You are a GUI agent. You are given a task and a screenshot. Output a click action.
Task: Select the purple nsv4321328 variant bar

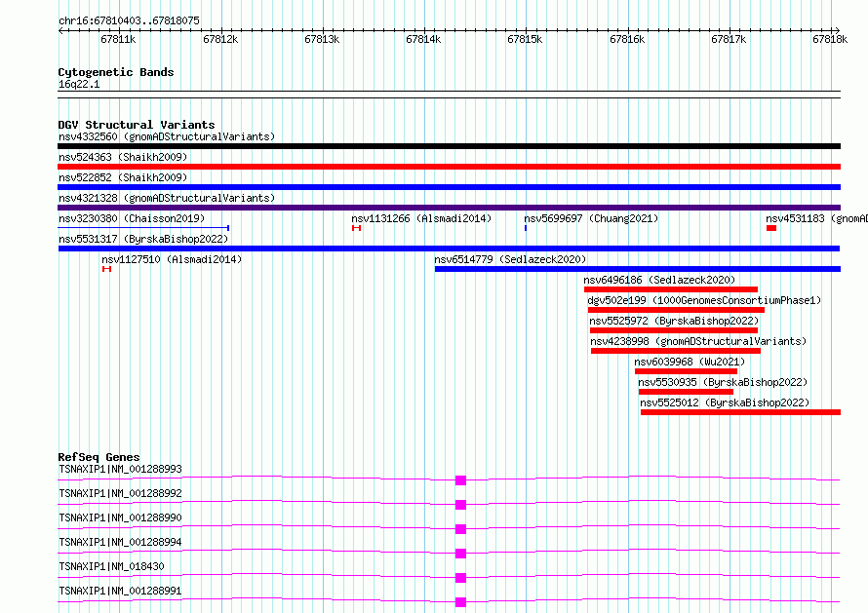tap(449, 208)
